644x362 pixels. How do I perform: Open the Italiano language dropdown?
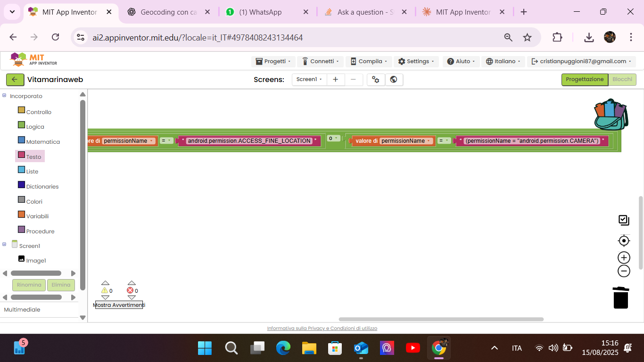click(x=504, y=61)
